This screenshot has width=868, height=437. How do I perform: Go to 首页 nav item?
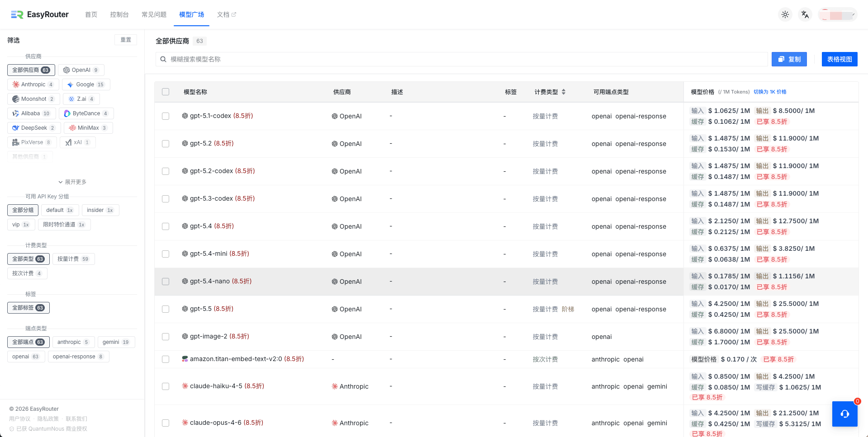91,14
